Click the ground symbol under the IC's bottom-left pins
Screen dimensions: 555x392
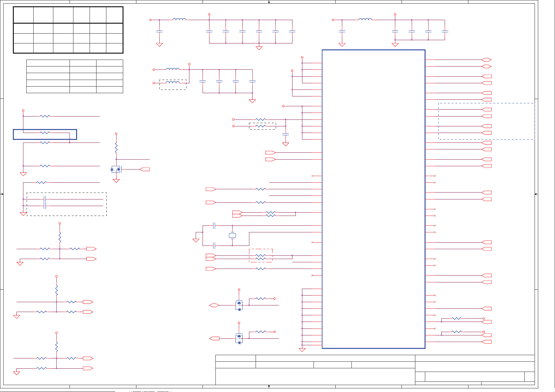(x=302, y=350)
